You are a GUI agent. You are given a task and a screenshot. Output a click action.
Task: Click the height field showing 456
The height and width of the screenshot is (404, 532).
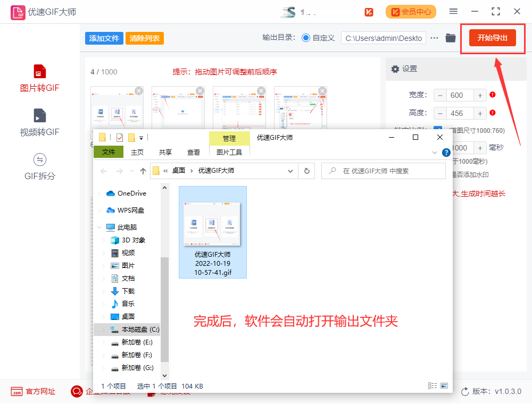point(460,114)
